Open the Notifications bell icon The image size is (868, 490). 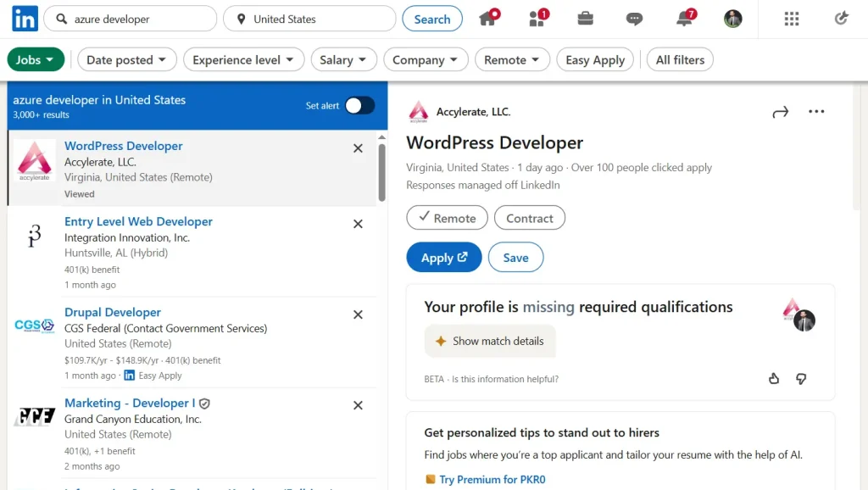click(685, 19)
